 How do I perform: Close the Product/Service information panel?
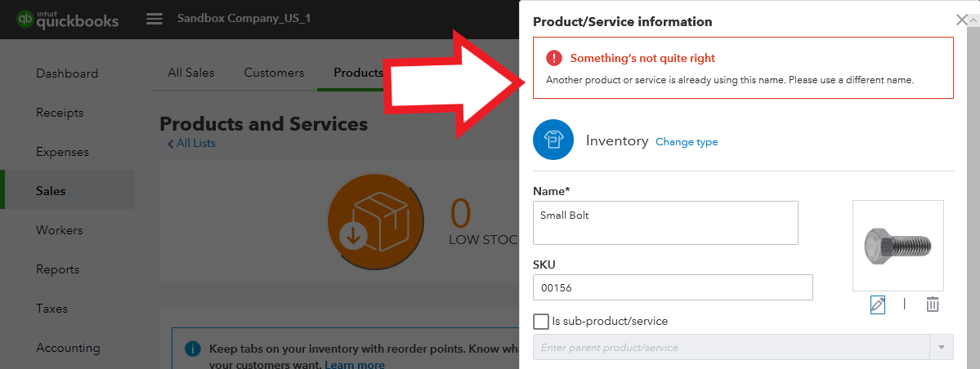click(x=961, y=20)
